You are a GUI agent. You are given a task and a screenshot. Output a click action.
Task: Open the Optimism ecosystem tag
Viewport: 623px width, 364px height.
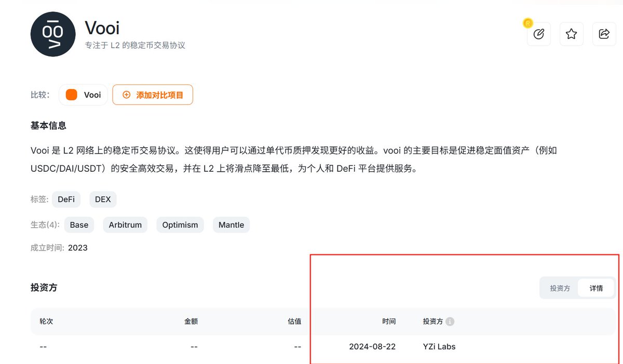coord(180,225)
